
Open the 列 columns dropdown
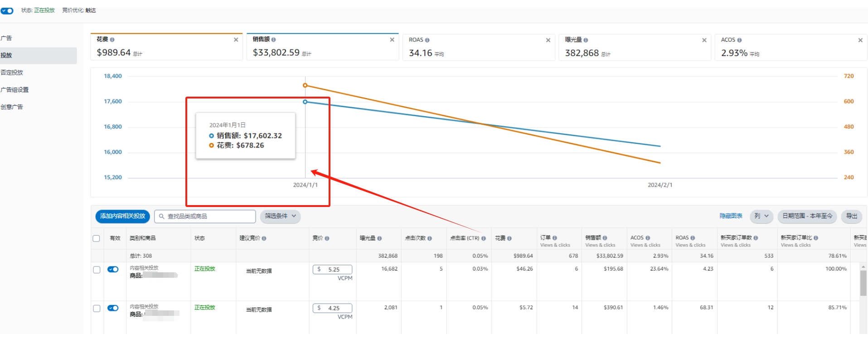point(761,216)
